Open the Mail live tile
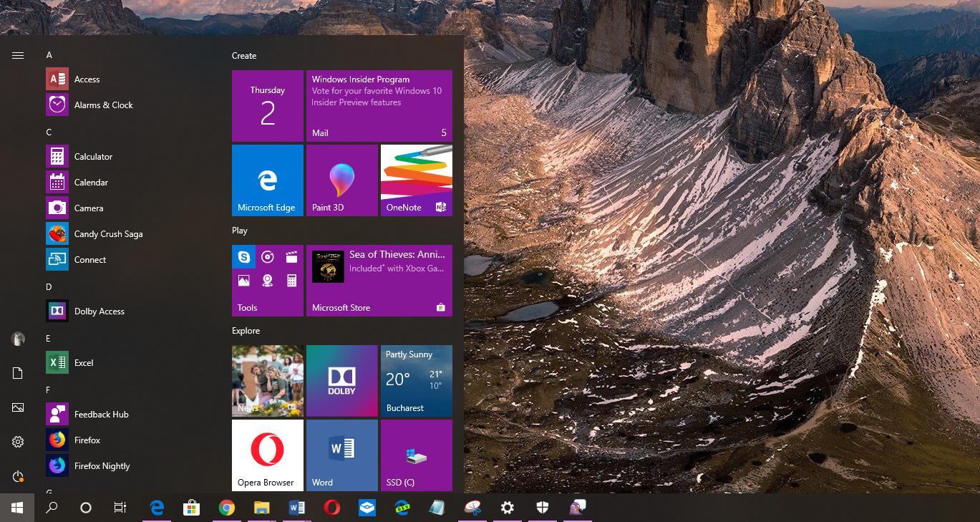Viewport: 980px width, 522px height. coord(379,106)
